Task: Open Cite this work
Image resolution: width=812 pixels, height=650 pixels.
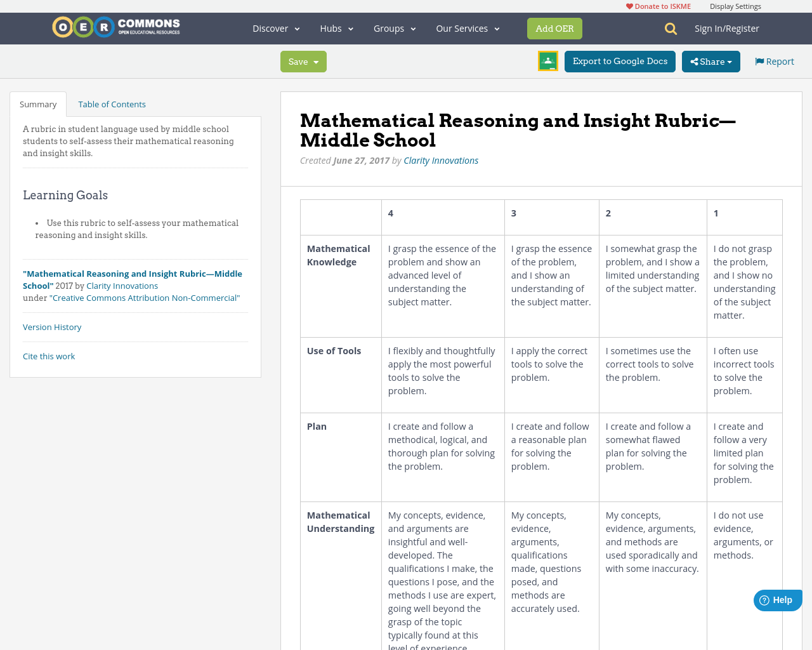Action: click(x=49, y=355)
